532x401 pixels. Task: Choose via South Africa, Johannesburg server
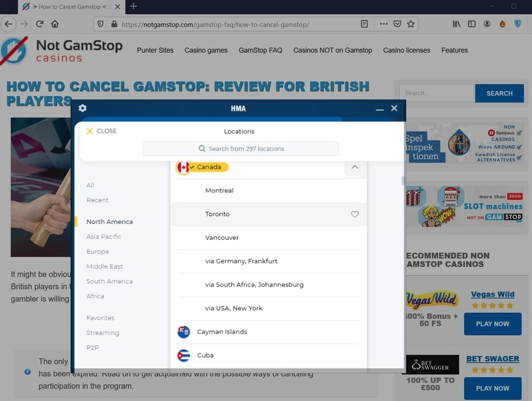tap(269, 285)
